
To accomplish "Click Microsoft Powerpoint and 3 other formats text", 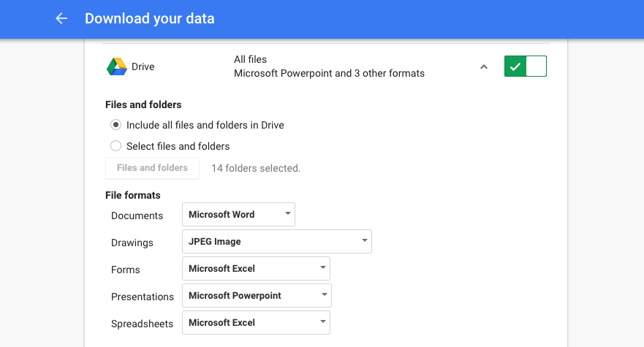I will pos(330,74).
